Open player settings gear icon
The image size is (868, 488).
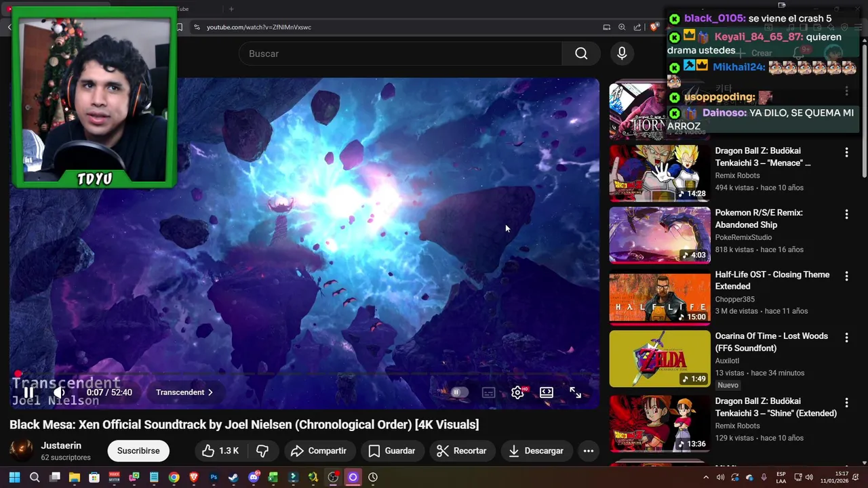pos(517,392)
